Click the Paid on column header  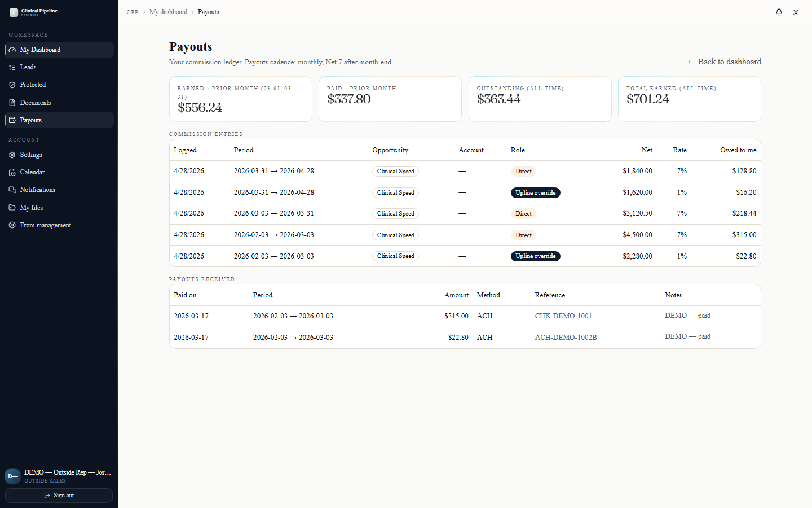pyautogui.click(x=185, y=295)
